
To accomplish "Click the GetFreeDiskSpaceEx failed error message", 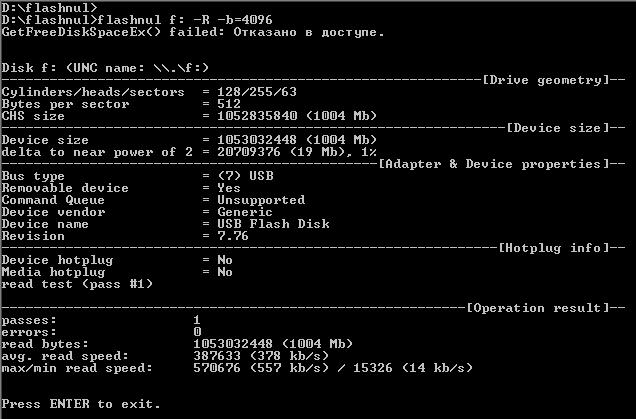I will 192,31.
